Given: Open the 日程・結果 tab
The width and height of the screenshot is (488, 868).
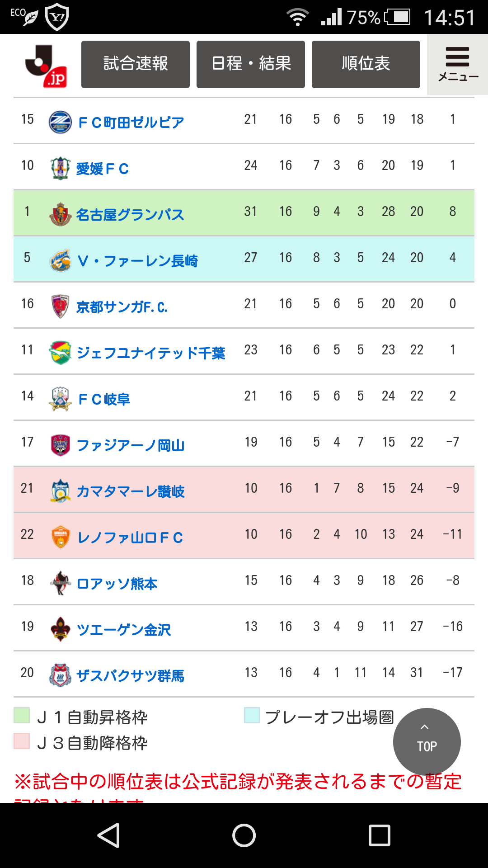Looking at the screenshot, I should [x=251, y=64].
